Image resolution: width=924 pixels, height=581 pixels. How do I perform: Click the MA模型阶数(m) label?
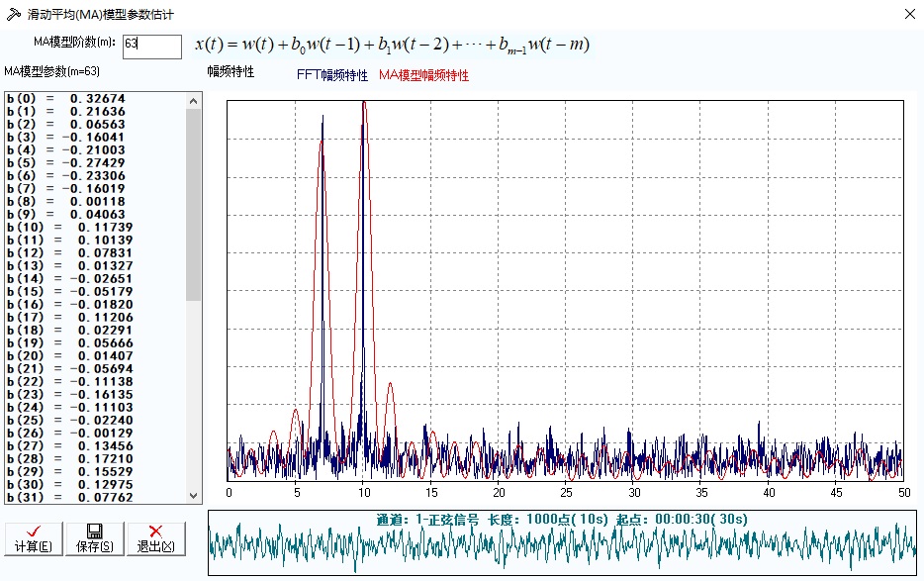point(74,42)
